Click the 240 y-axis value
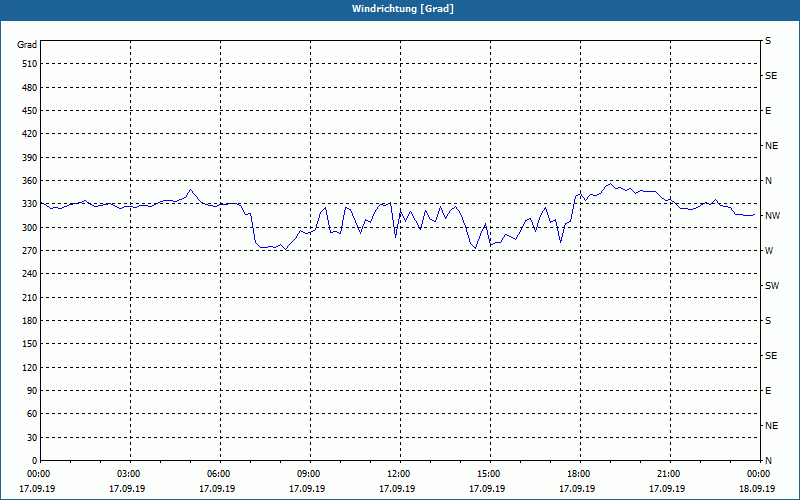Image resolution: width=800 pixels, height=500 pixels. pos(30,274)
